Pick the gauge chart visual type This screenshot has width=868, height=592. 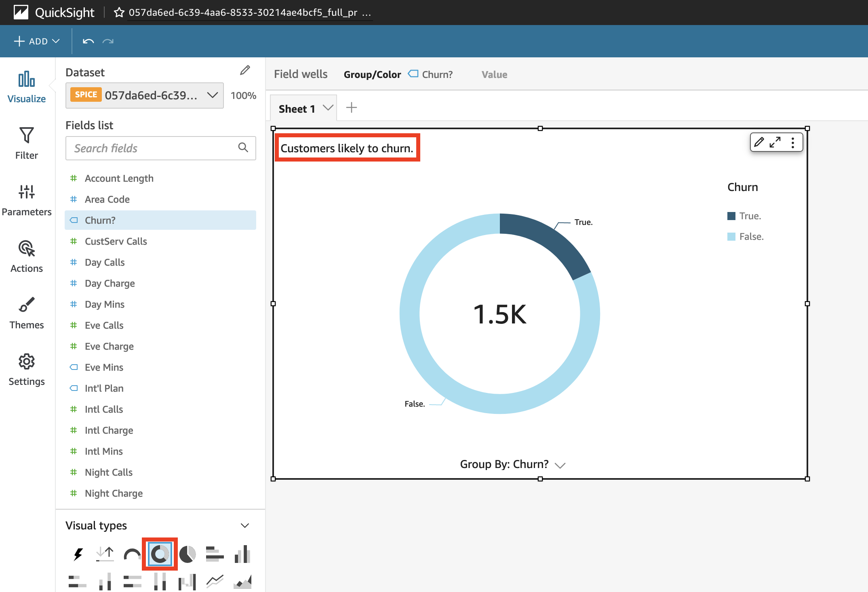(132, 554)
